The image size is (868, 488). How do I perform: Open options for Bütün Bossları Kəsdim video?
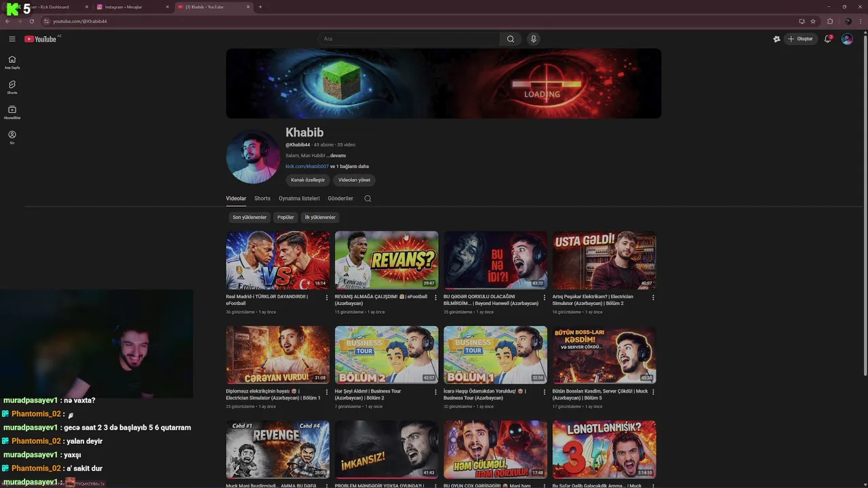coord(653,392)
